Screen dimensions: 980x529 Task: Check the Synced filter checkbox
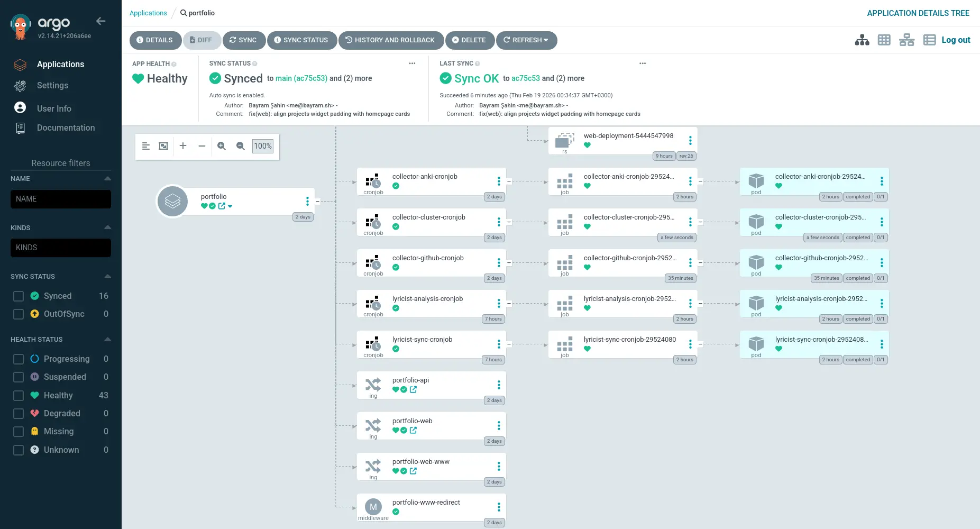[x=19, y=296]
